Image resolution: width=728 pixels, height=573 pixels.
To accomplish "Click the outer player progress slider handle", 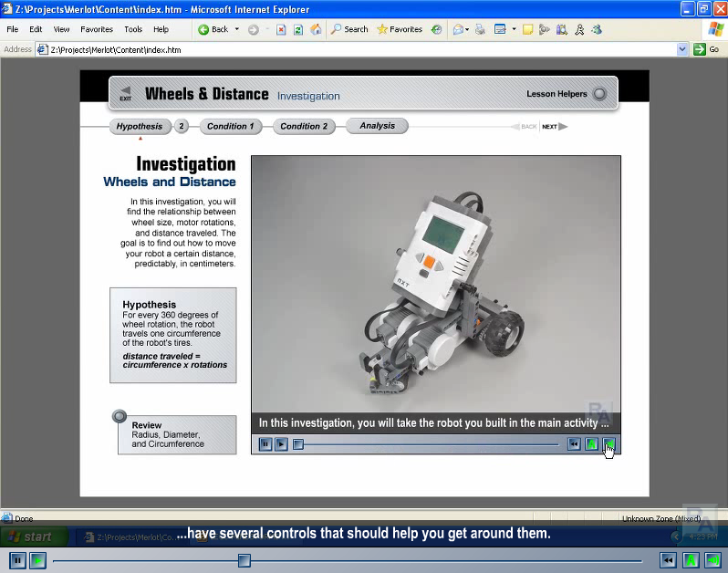I will (244, 560).
